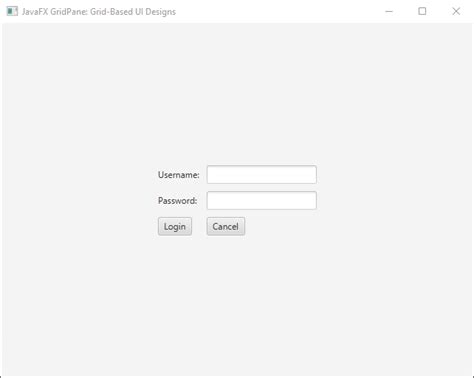The image size is (474, 378).
Task: Click the Username text field
Action: (261, 174)
